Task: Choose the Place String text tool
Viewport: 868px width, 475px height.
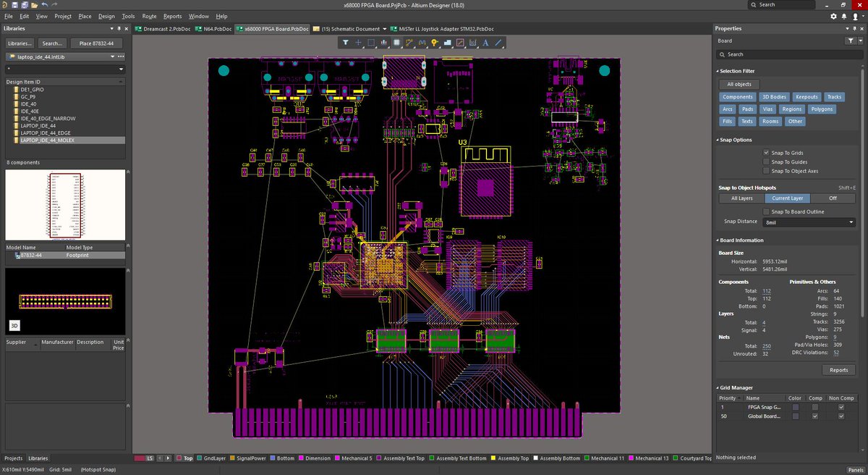Action: [x=485, y=43]
